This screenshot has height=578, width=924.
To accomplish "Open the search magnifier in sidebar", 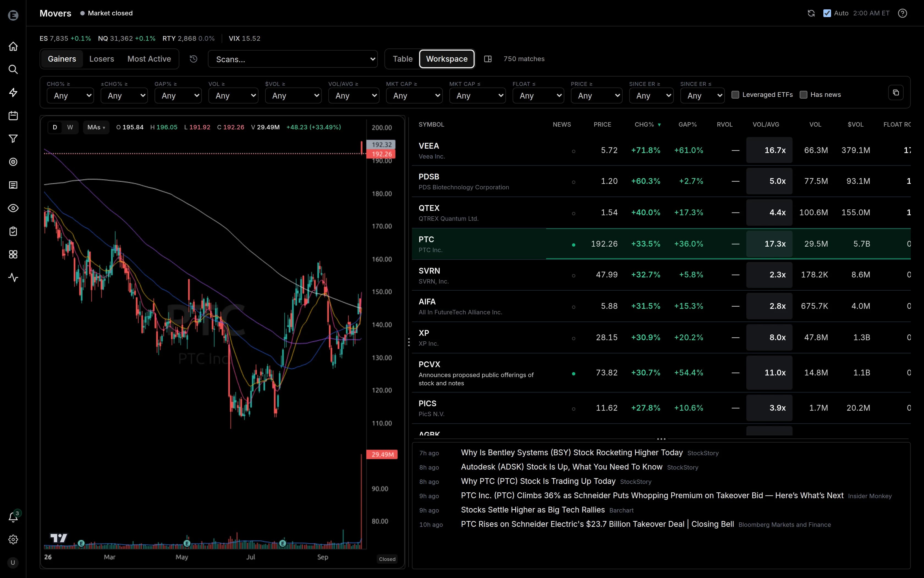I will [13, 69].
